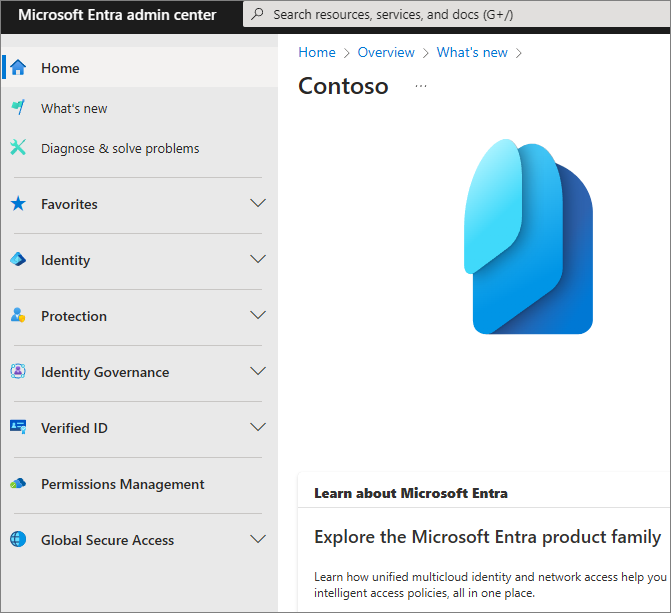This screenshot has width=671, height=613.
Task: Select the Verified ID label
Action: [x=74, y=428]
